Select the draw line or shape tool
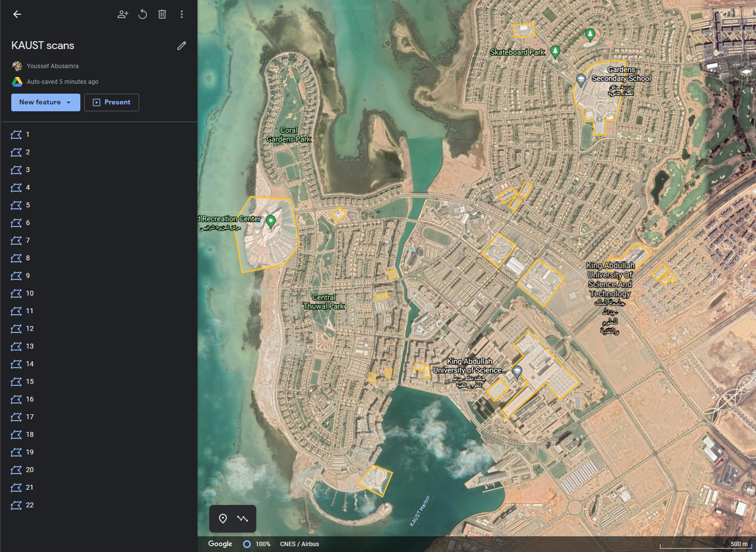The width and height of the screenshot is (756, 552). point(243,519)
